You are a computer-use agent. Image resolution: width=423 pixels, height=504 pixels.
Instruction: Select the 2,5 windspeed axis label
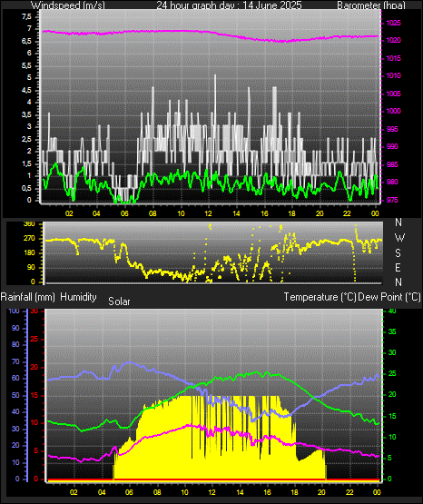(26, 139)
